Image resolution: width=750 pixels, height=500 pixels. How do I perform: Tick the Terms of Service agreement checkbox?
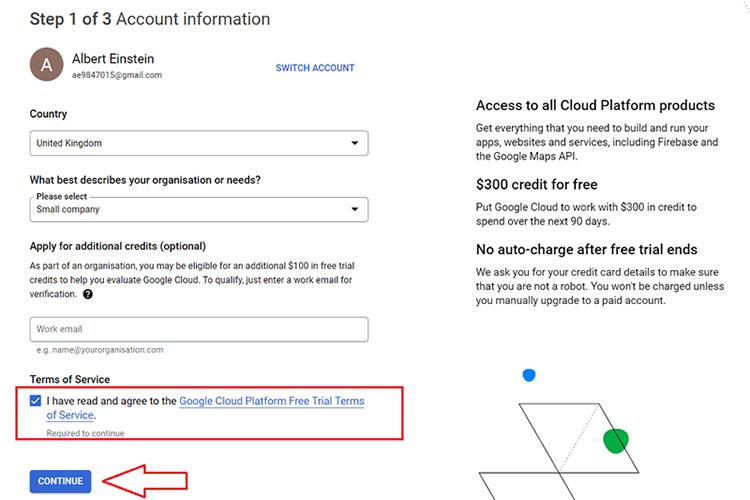(35, 400)
